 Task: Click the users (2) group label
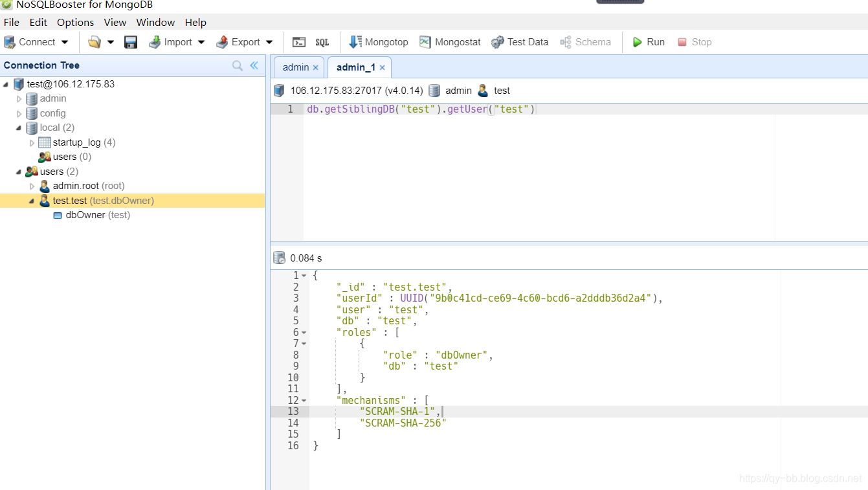coord(59,172)
